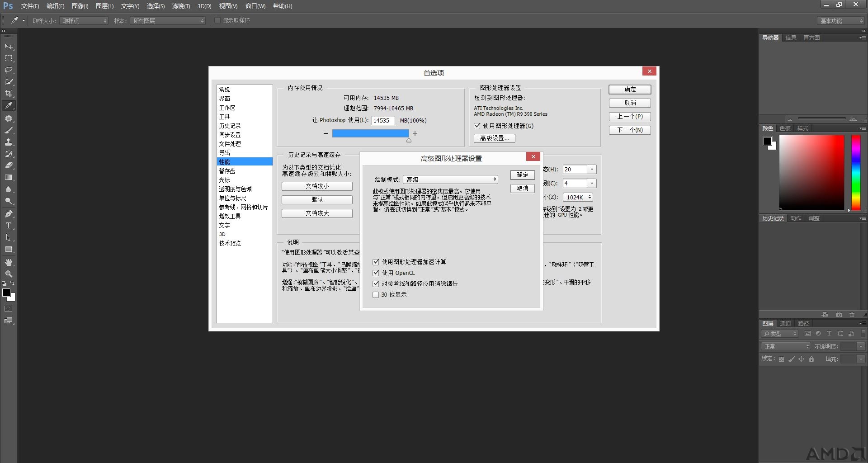Select the Move tool
Image resolution: width=868 pixels, height=463 pixels.
pos(9,47)
